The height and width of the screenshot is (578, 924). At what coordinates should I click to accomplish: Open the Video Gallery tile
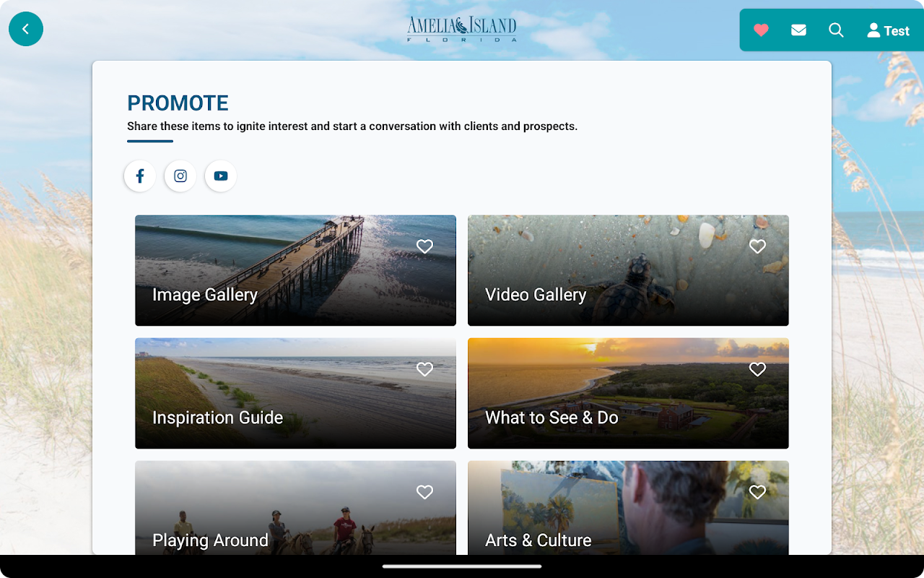tap(628, 270)
